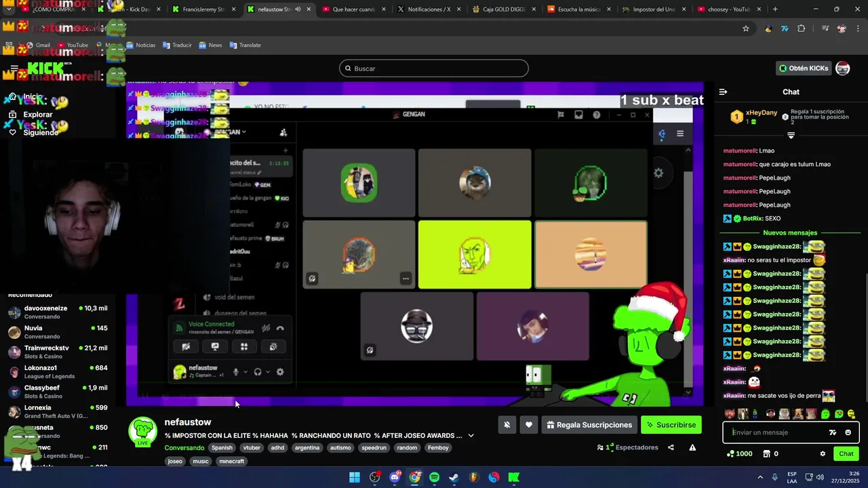Open Lokonazo1 recommended channel

point(58,372)
